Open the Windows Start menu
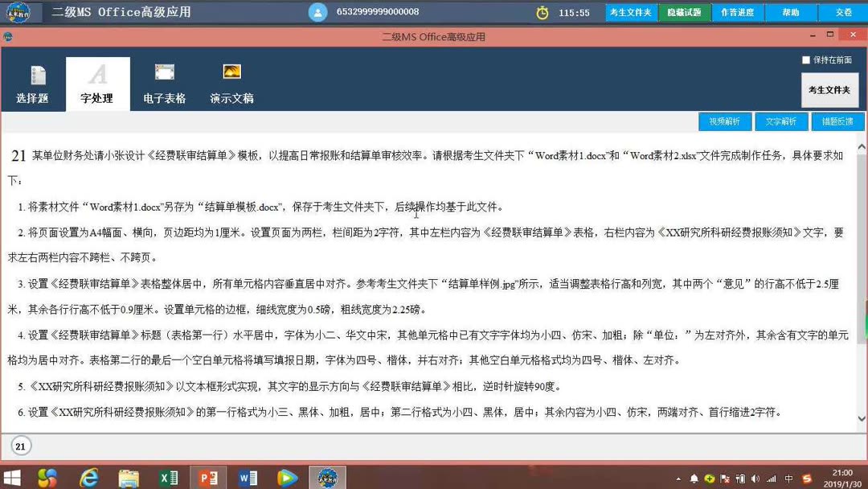 point(13,477)
